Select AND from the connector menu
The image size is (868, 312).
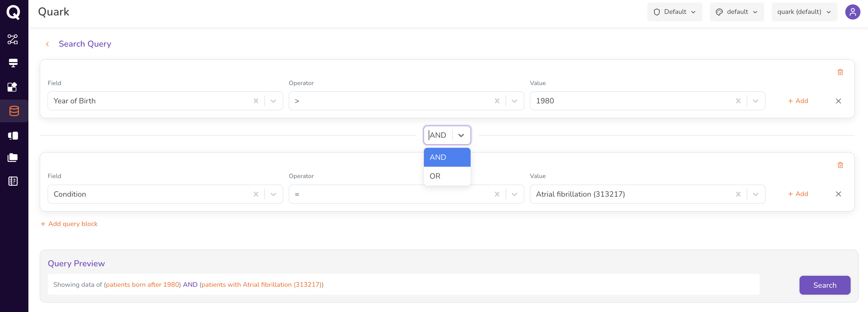point(447,157)
